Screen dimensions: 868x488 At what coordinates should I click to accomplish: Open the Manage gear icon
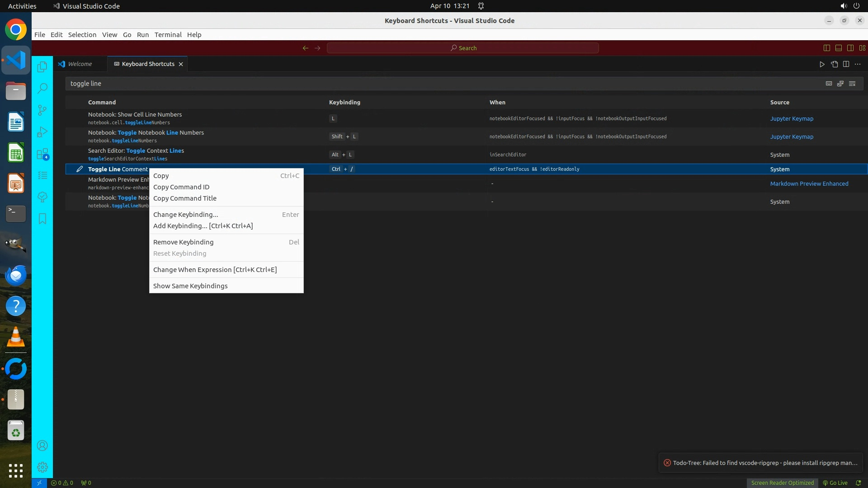[42, 467]
